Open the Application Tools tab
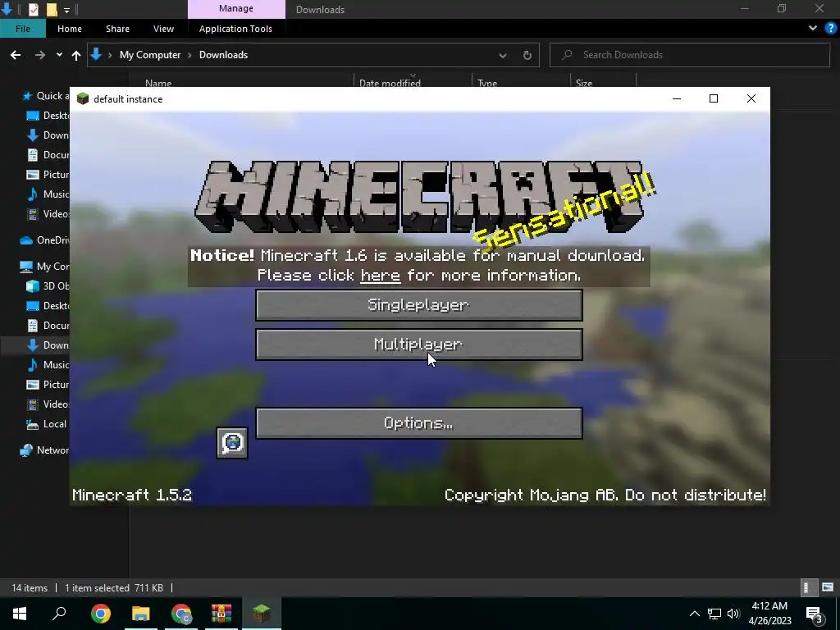 click(235, 29)
